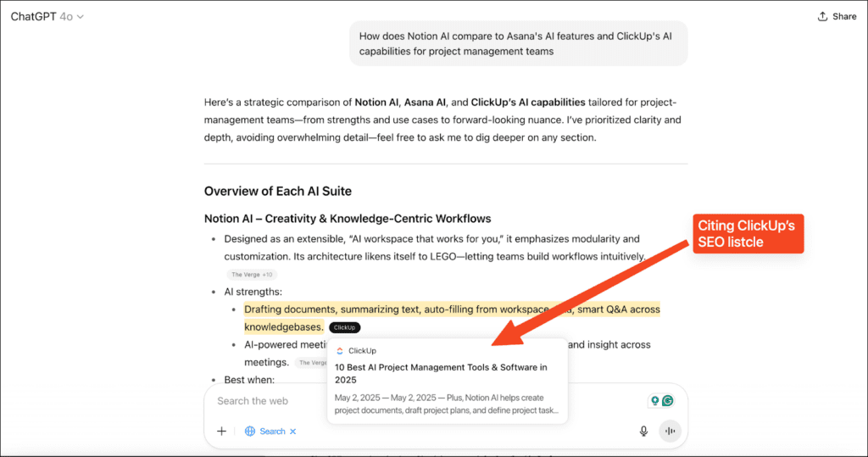This screenshot has width=868, height=457.
Task: Expand The Verge +10 sources chip
Action: point(251,275)
